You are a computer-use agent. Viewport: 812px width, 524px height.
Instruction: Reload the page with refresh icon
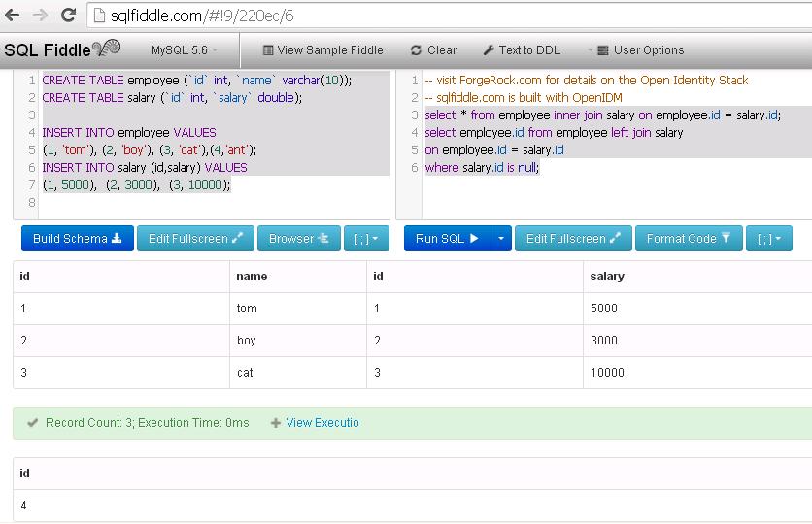[x=68, y=16]
